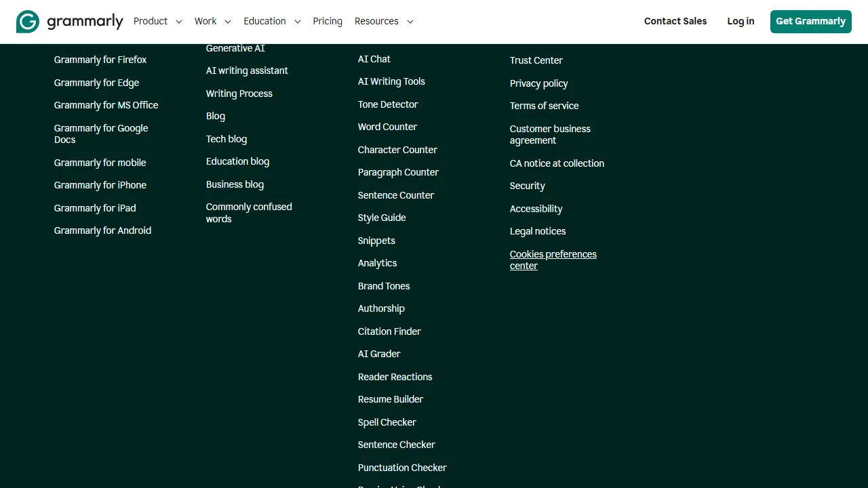Open the Trust Center link

[536, 60]
